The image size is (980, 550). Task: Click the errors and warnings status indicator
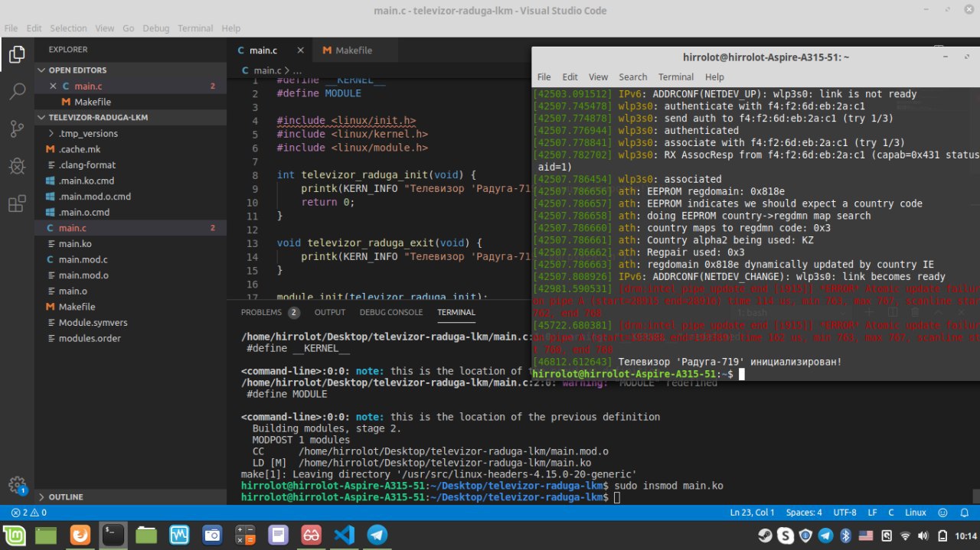(x=28, y=513)
